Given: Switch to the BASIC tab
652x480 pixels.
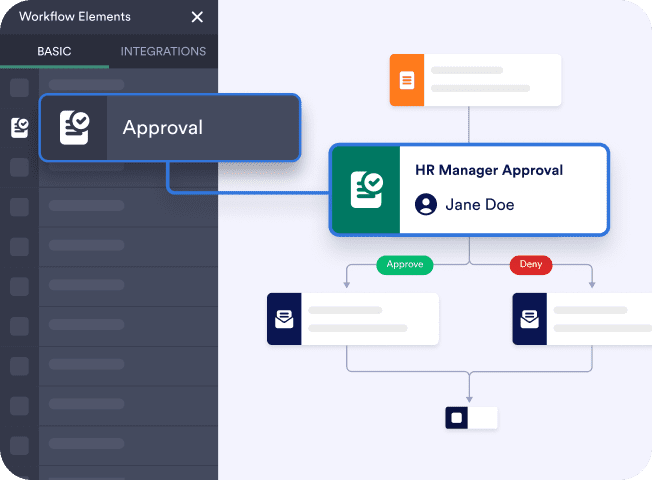Looking at the screenshot, I should (54, 51).
